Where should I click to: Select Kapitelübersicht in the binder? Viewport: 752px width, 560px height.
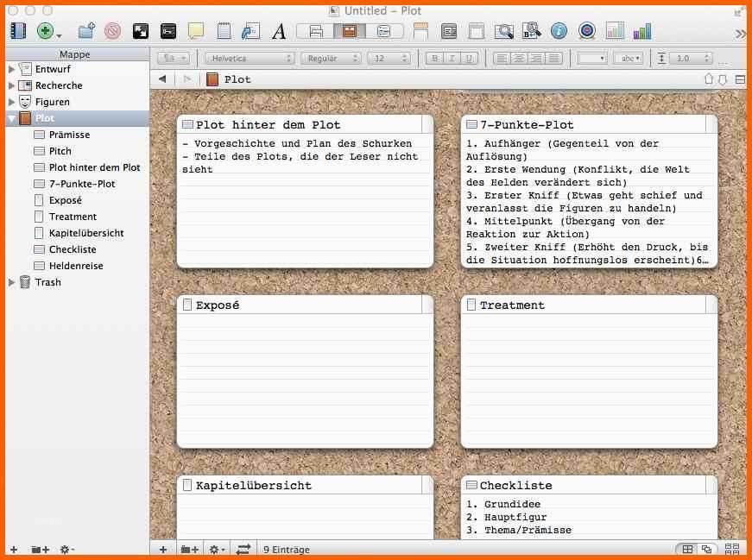click(86, 233)
